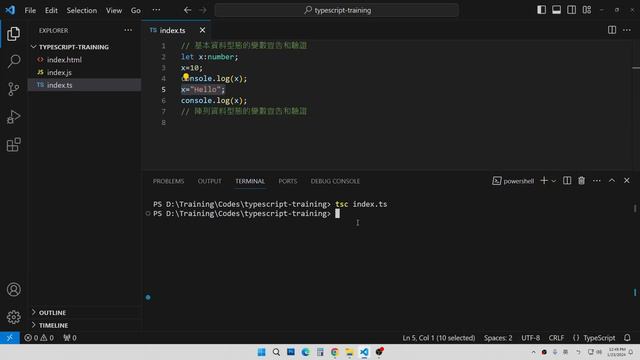Open the Extensions view
640x360 pixels.
[13, 144]
